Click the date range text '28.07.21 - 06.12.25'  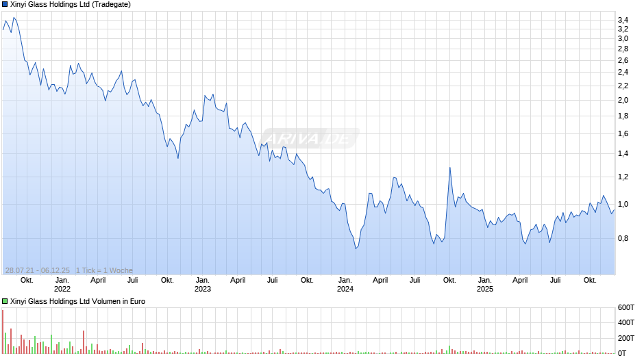[38, 270]
